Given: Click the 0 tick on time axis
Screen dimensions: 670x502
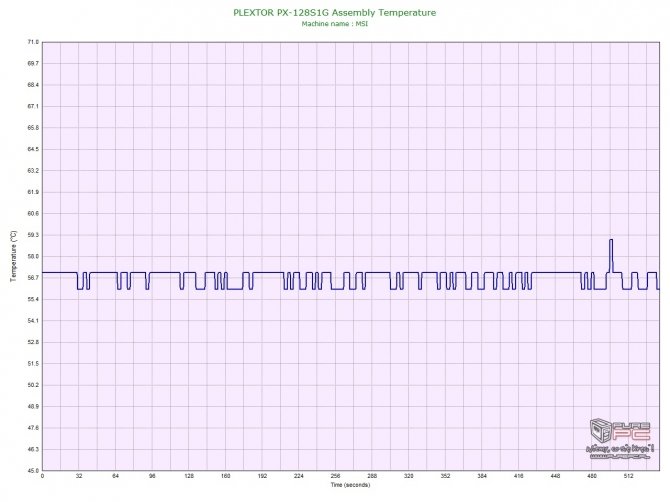Looking at the screenshot, I should point(42,476).
